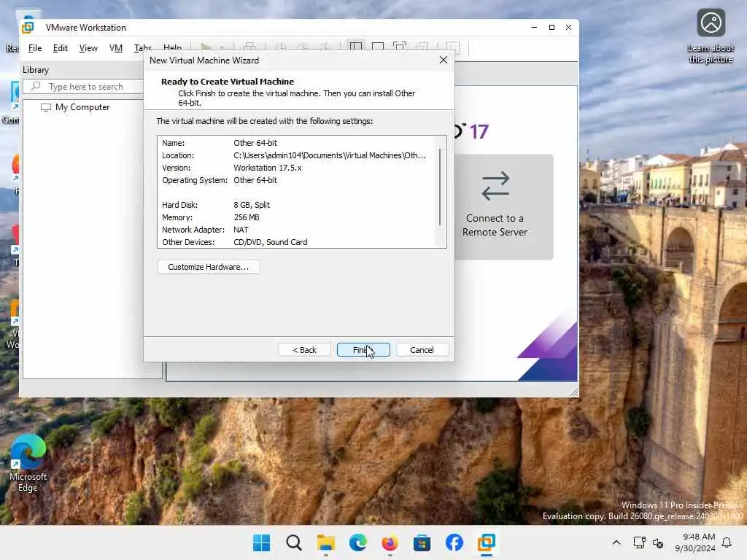Click the Hard Disk value '8 GB, Split'

click(252, 205)
